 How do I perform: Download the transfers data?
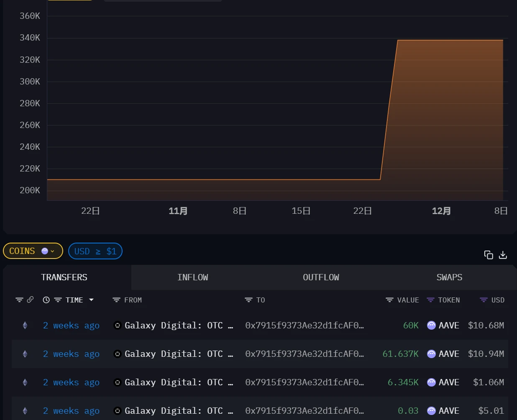503,255
